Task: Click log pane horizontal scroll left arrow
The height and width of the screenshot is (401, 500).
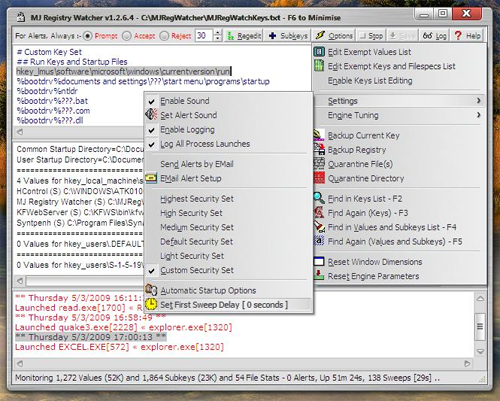Action: coord(20,363)
